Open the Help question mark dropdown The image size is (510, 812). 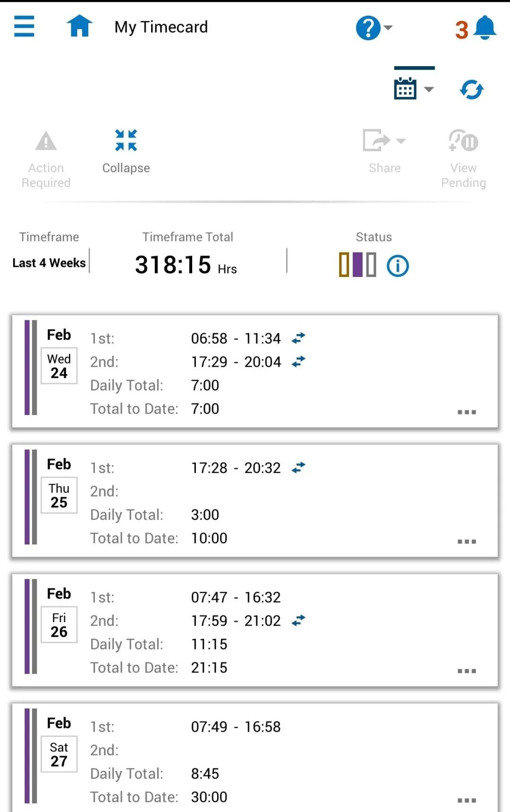374,28
